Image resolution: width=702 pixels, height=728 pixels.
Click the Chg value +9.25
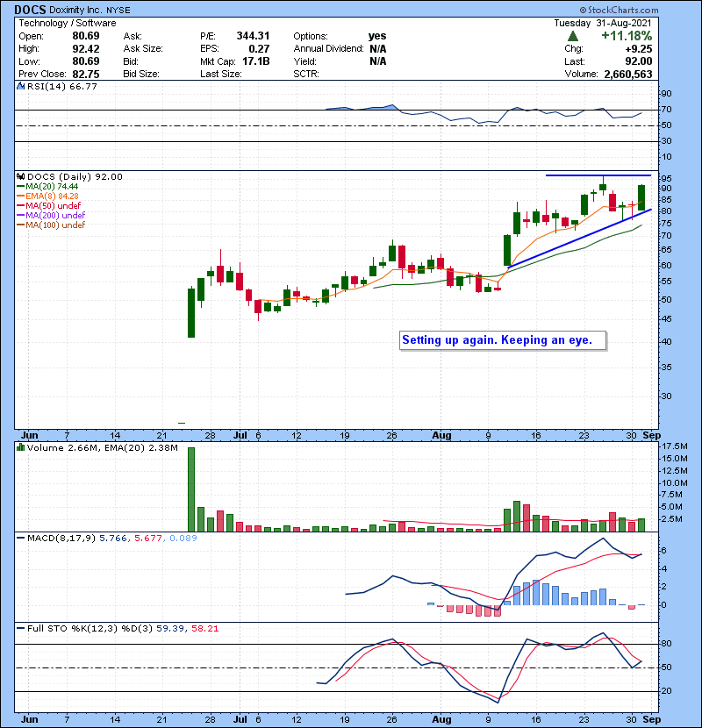tap(639, 49)
